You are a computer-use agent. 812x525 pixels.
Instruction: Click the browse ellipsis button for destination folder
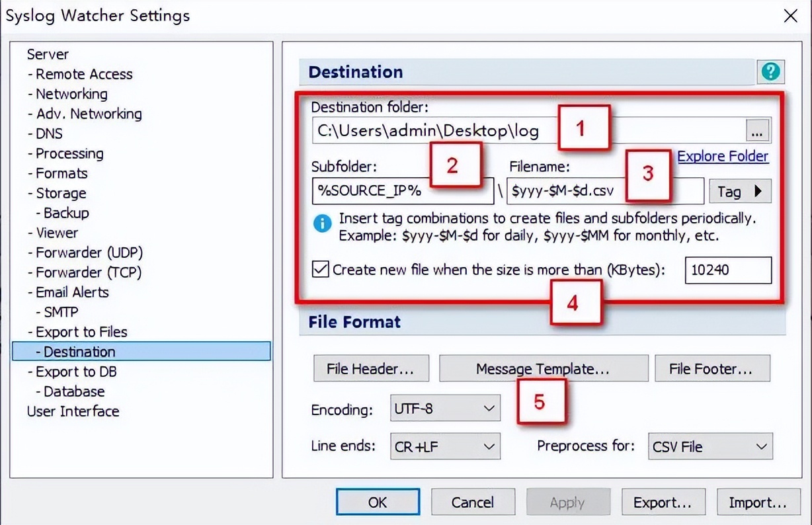pos(758,132)
